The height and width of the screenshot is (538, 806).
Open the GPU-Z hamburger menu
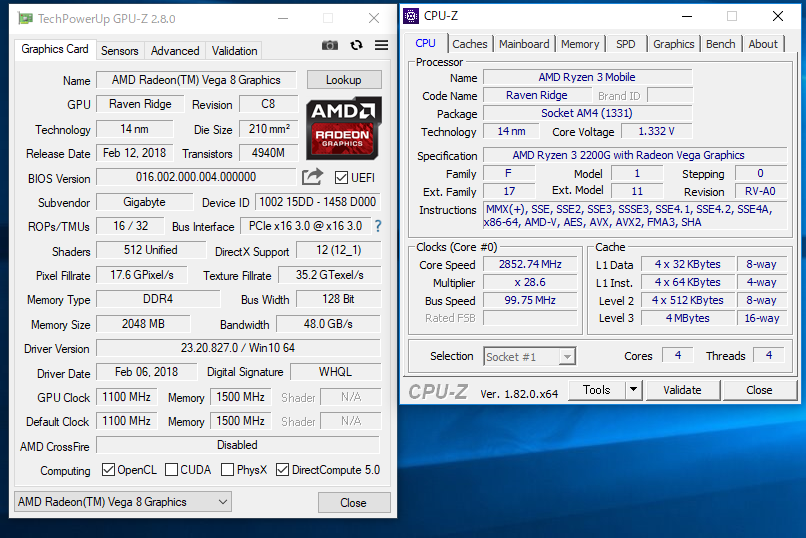381,45
